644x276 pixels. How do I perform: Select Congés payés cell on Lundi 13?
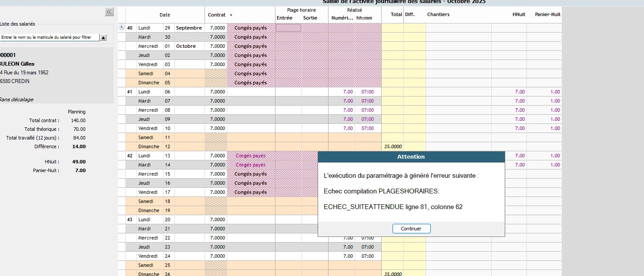click(251, 156)
